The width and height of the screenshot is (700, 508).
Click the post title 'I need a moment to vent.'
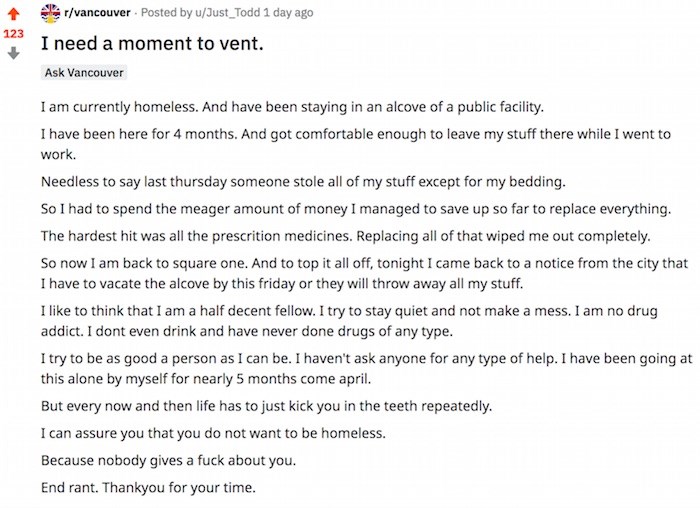(x=152, y=43)
